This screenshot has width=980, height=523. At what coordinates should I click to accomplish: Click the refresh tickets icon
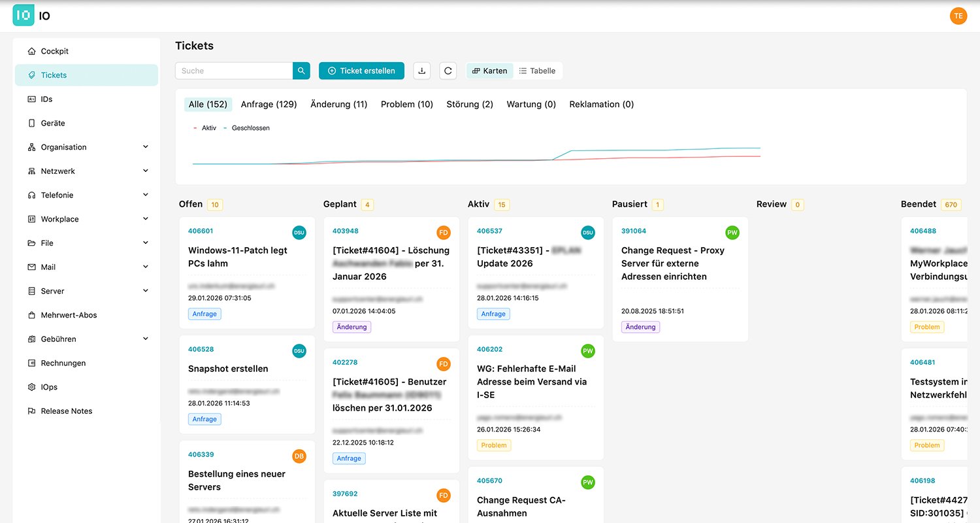click(448, 71)
